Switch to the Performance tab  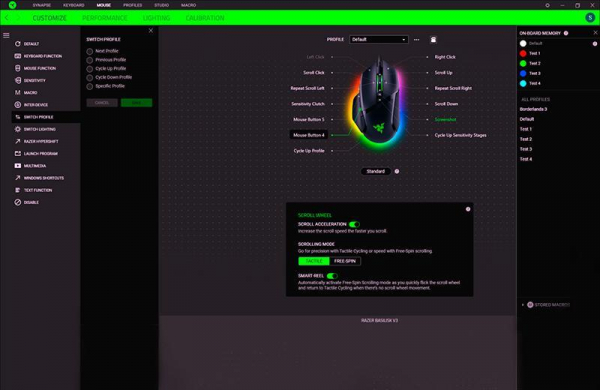tap(104, 18)
